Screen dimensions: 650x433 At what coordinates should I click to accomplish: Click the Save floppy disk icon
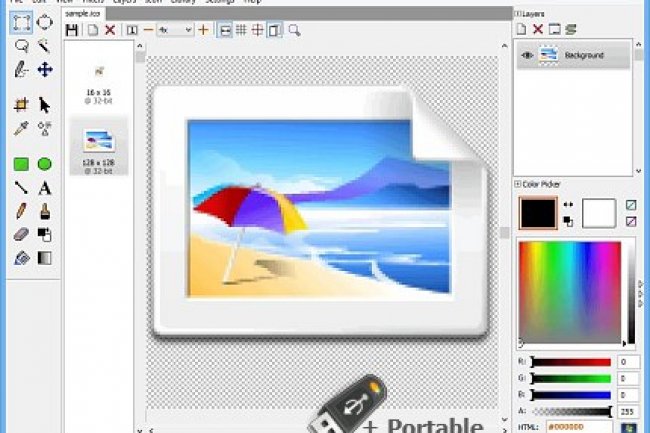point(73,31)
